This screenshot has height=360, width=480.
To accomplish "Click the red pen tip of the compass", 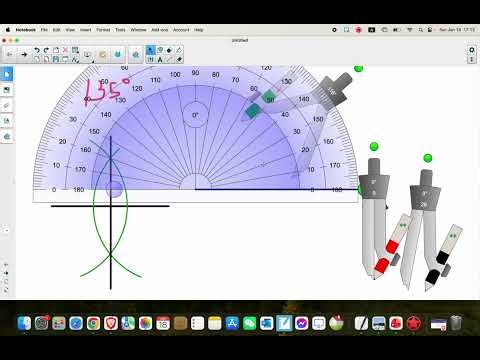I will [380, 266].
